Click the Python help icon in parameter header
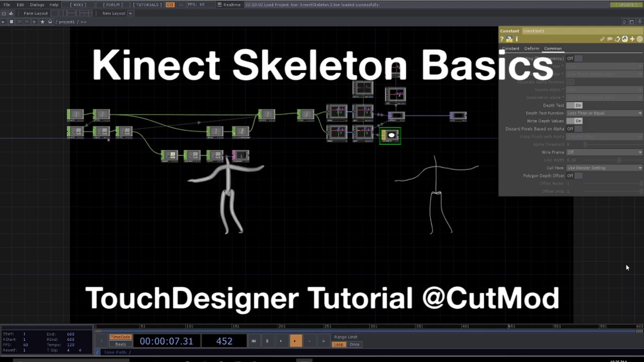 (x=509, y=39)
